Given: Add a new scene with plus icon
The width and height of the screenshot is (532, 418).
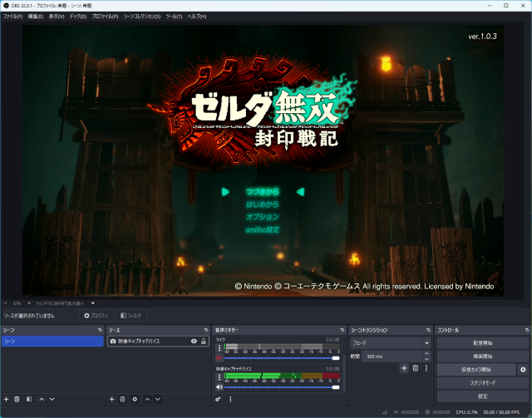Looking at the screenshot, I should click(x=6, y=400).
